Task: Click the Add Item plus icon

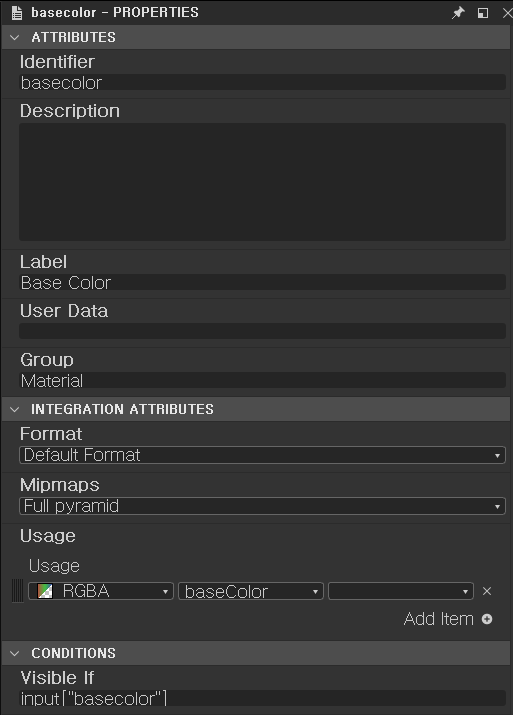Action: coord(487,619)
